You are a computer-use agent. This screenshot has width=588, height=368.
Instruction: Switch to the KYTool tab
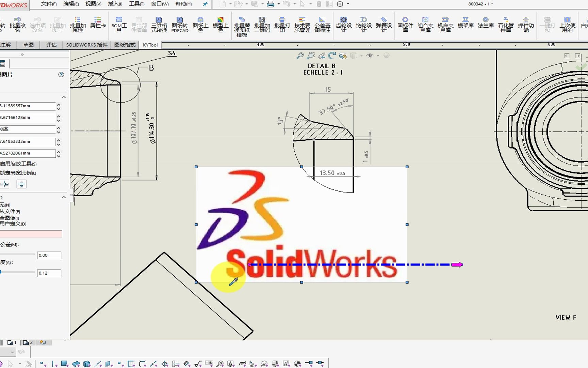[x=150, y=45]
